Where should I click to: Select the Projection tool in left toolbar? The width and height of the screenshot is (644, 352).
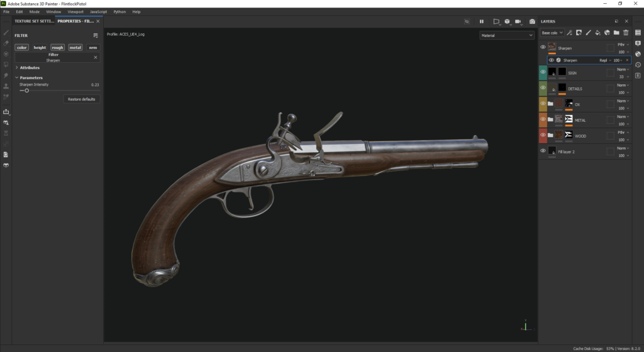pos(6,54)
